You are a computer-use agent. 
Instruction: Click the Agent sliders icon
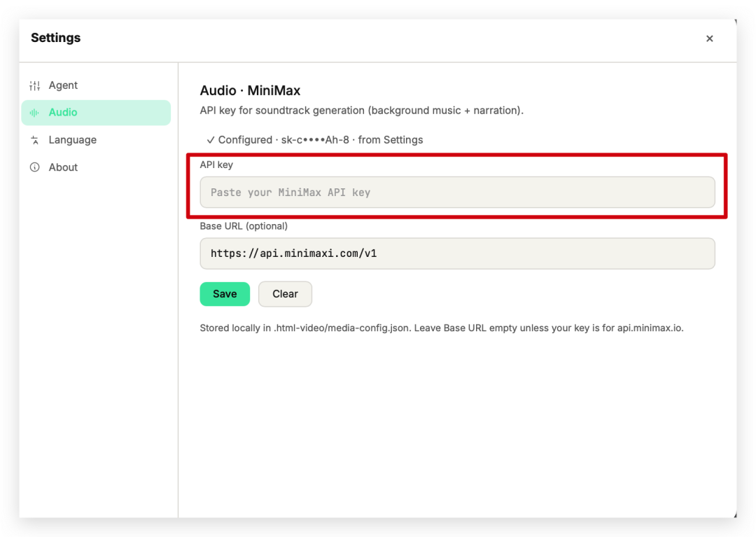point(35,86)
